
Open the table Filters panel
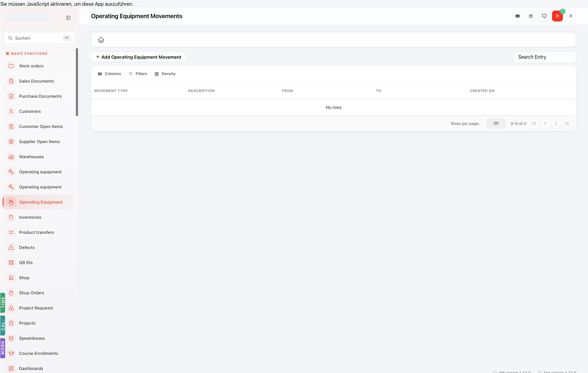pyautogui.click(x=138, y=74)
